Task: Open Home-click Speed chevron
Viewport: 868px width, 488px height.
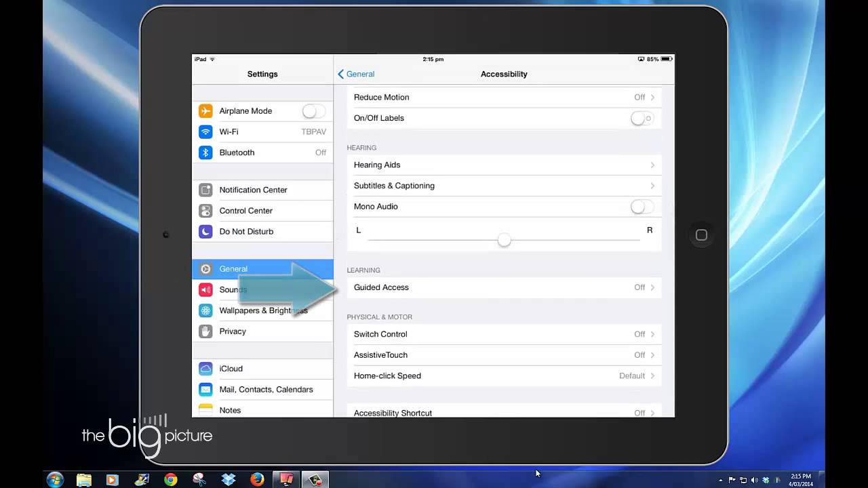Action: (x=652, y=376)
